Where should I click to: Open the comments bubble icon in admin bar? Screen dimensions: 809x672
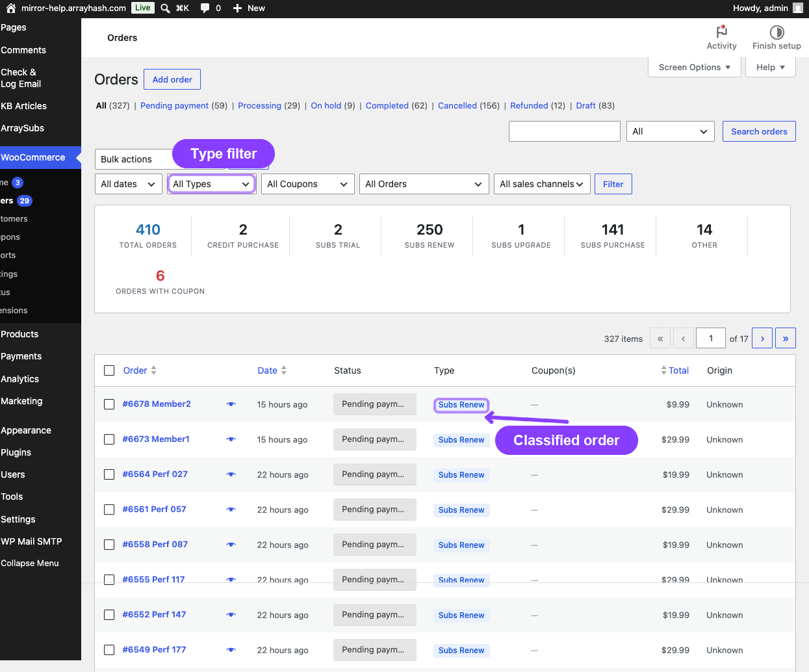point(205,8)
